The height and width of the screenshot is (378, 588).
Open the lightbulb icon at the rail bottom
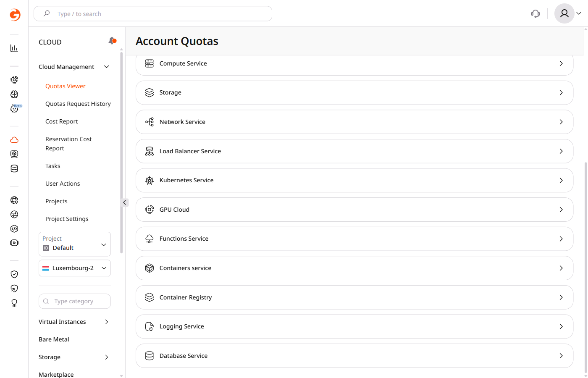point(14,303)
